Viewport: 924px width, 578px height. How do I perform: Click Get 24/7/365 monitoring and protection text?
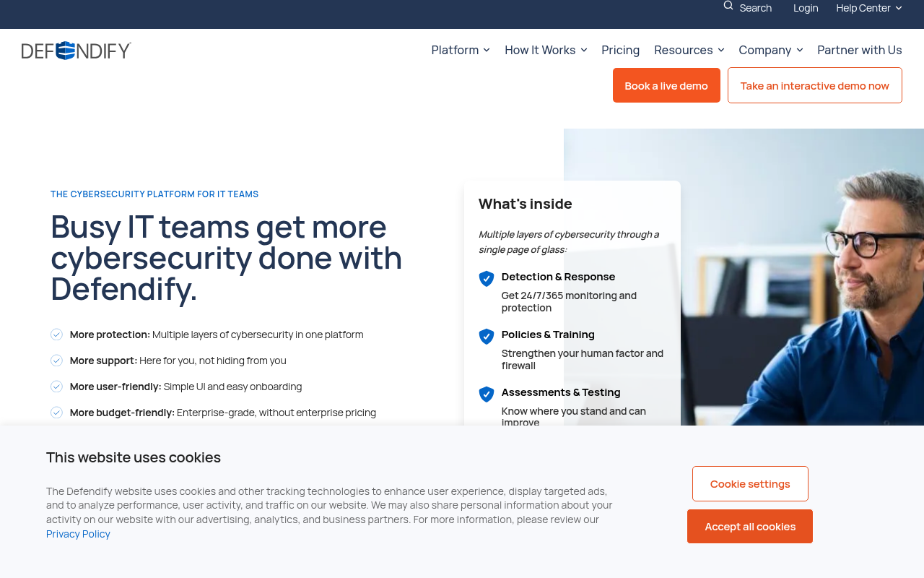[569, 301]
